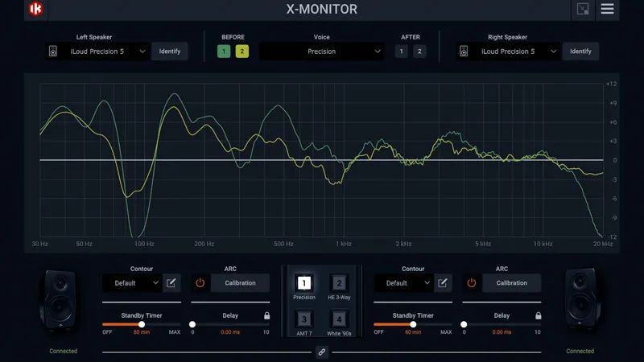Click the IK Multimedia logo icon
644x362 pixels.
35,9
